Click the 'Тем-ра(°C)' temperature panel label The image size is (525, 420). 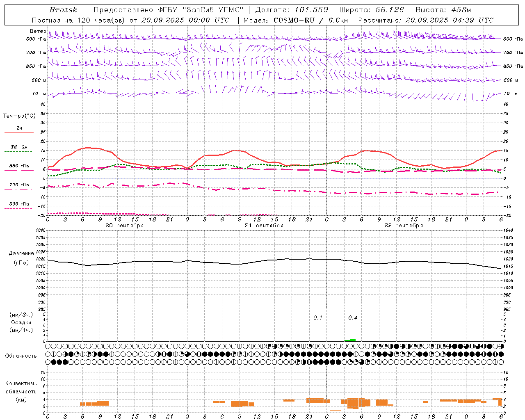[19, 116]
